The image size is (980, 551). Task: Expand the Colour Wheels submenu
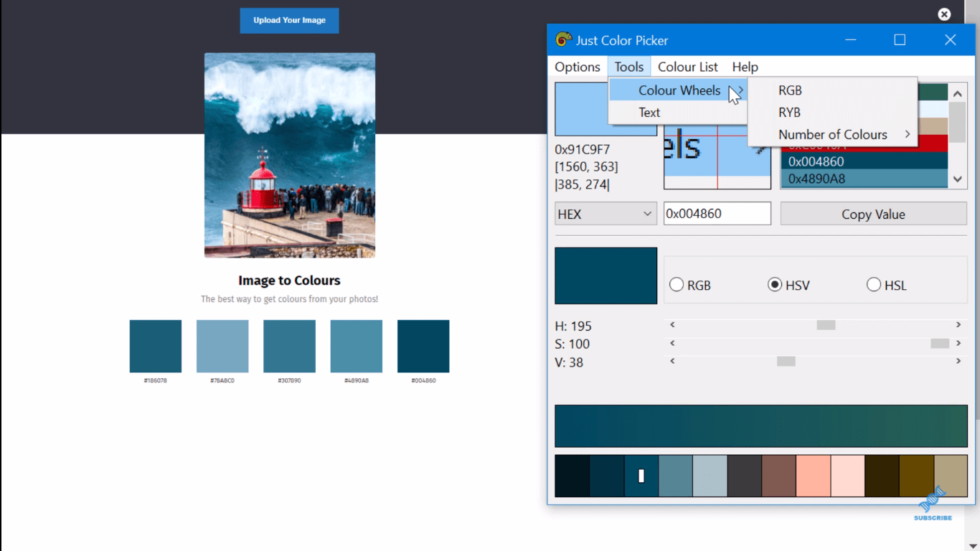pos(679,90)
